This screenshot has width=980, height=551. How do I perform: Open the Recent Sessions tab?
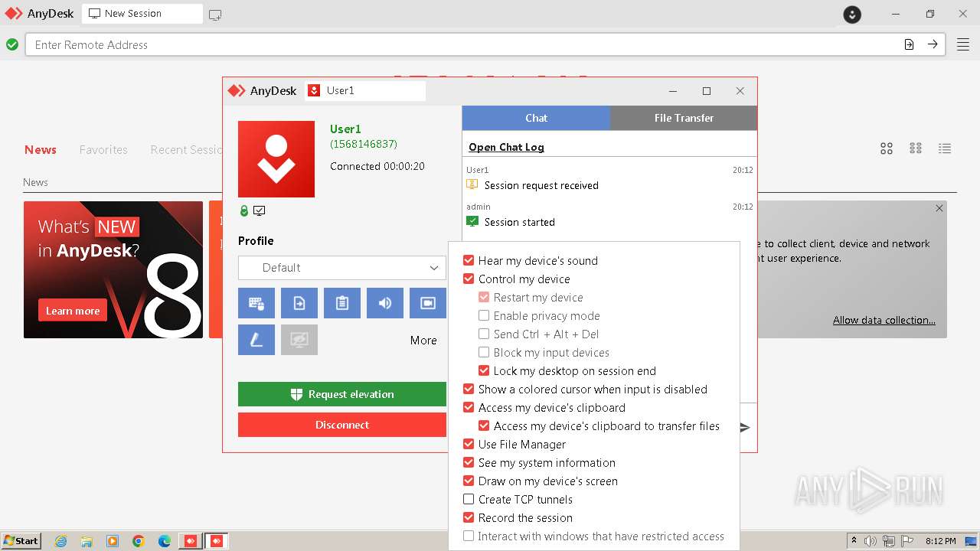[186, 150]
